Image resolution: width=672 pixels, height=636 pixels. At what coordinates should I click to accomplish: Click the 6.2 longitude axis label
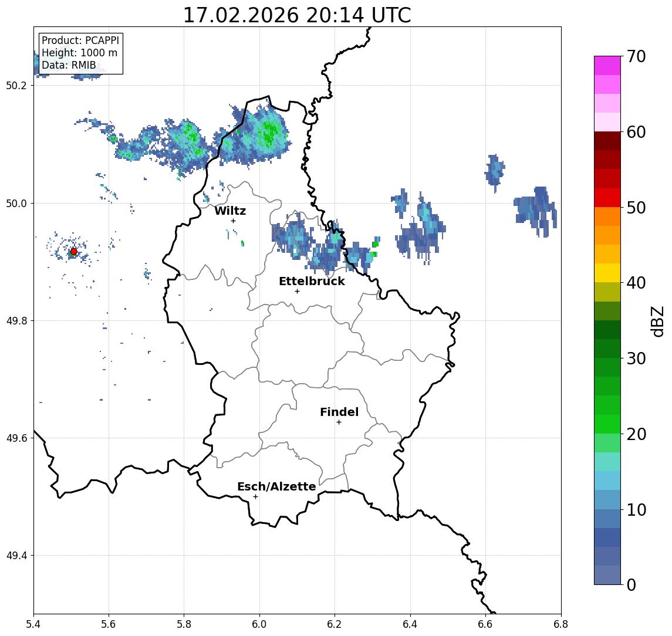click(335, 624)
